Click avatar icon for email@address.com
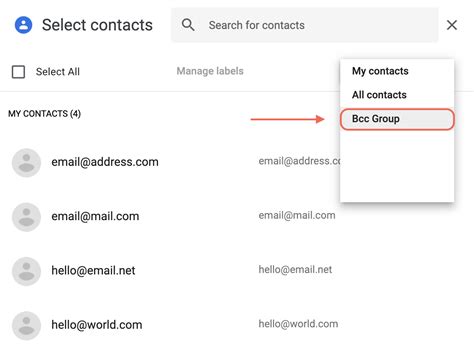 click(x=26, y=163)
